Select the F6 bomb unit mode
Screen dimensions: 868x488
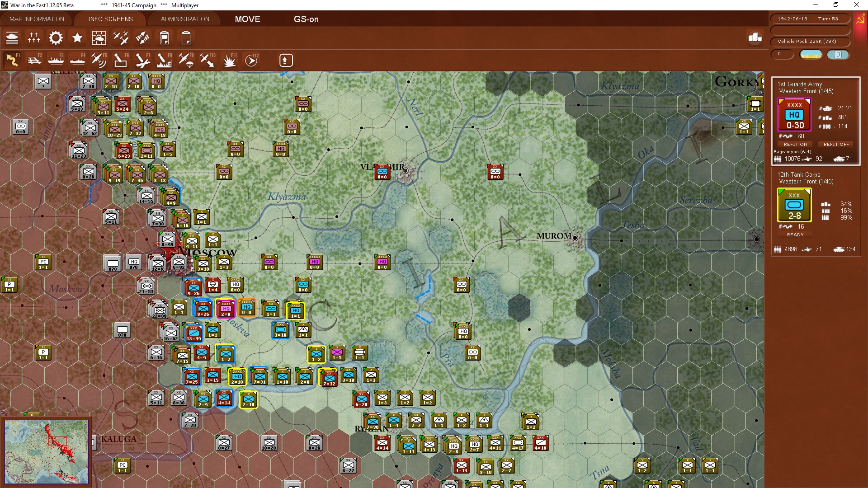click(x=120, y=60)
